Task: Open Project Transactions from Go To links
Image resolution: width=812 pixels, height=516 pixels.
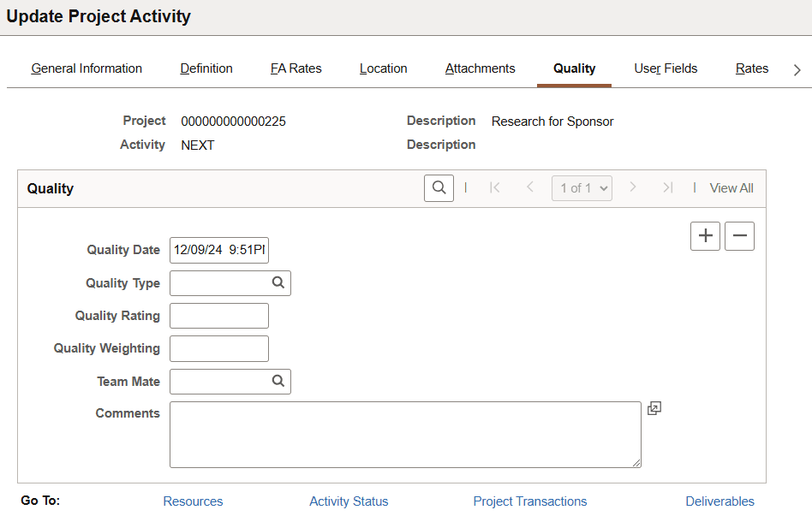Action: [x=529, y=501]
